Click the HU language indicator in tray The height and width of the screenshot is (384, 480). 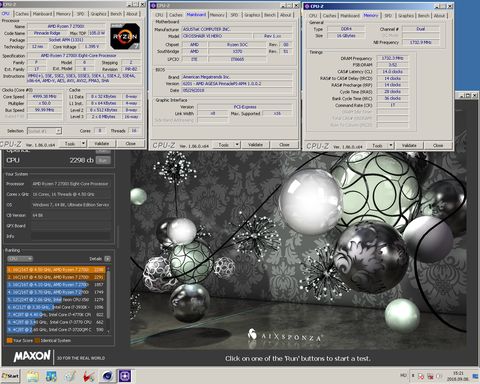click(403, 376)
